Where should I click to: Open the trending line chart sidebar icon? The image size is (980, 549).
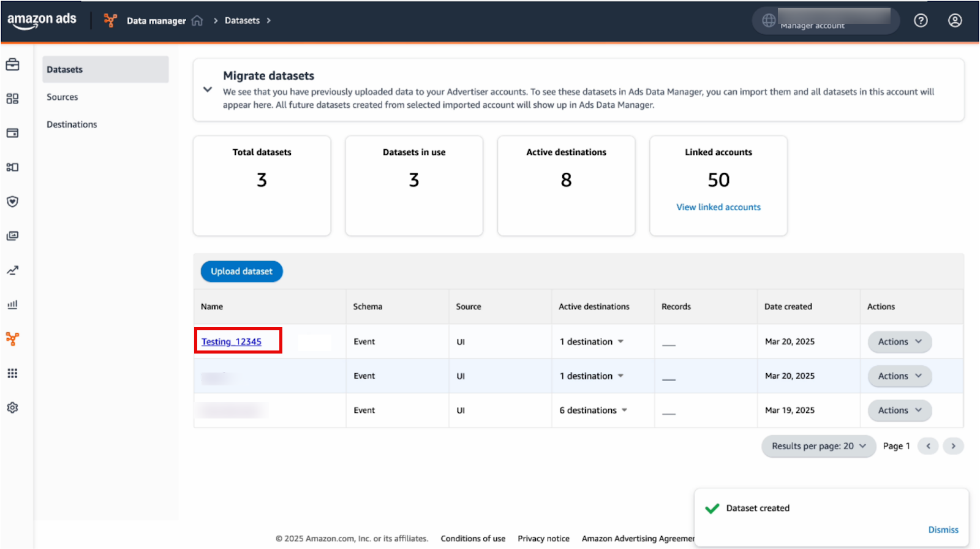[x=12, y=270]
